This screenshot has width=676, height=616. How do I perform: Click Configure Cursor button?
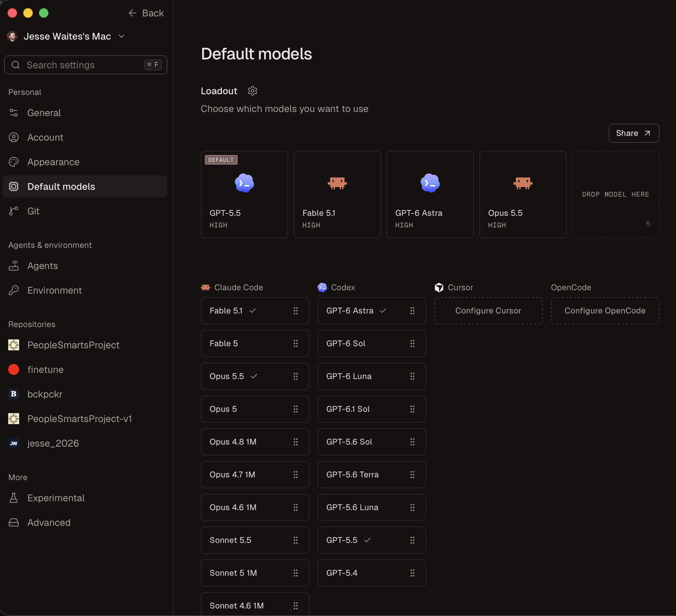click(x=488, y=311)
